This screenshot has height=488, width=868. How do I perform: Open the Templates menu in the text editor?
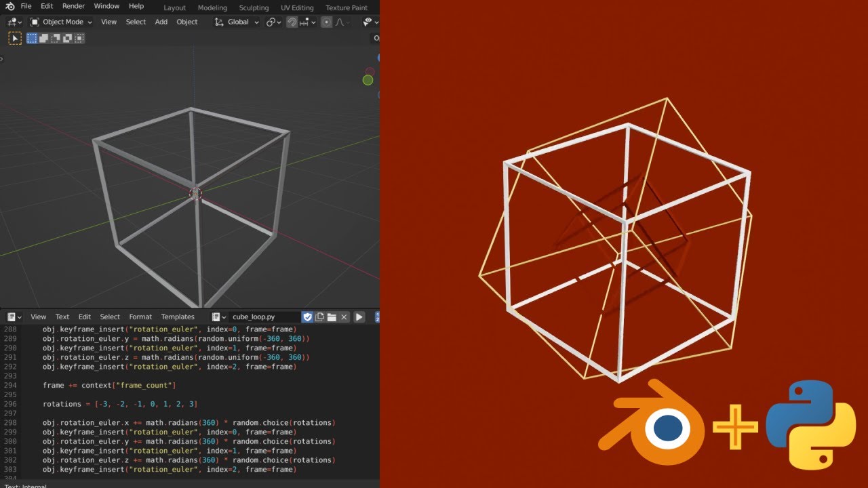point(178,317)
